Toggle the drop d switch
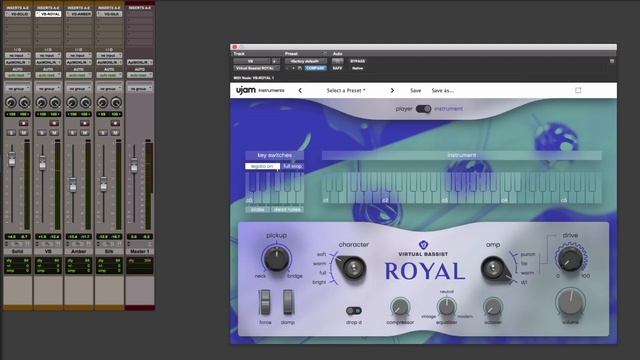This screenshot has width=640, height=360. [x=353, y=311]
